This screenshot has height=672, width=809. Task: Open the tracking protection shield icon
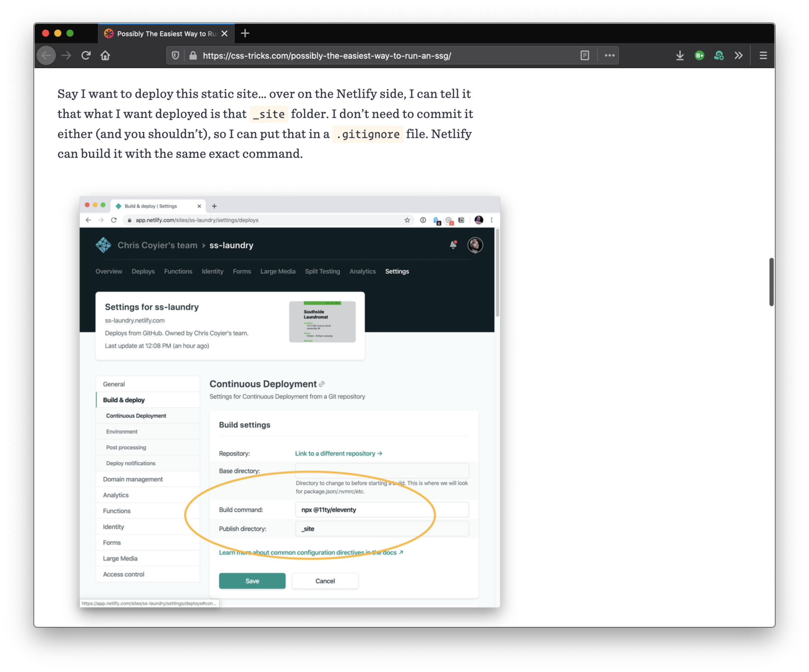(175, 55)
